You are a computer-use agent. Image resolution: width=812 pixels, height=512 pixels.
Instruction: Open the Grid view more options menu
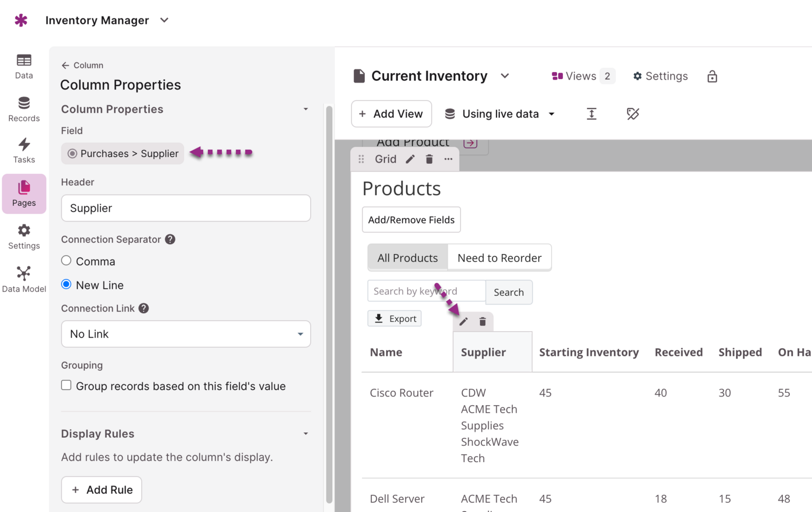[448, 159]
